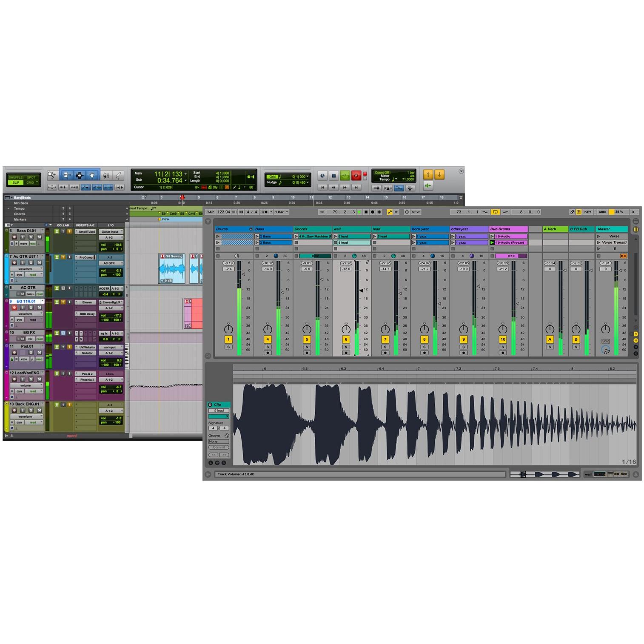Record-enable the Ac GTR U87 1 track
Screen dimensions: 644x644
point(14,262)
